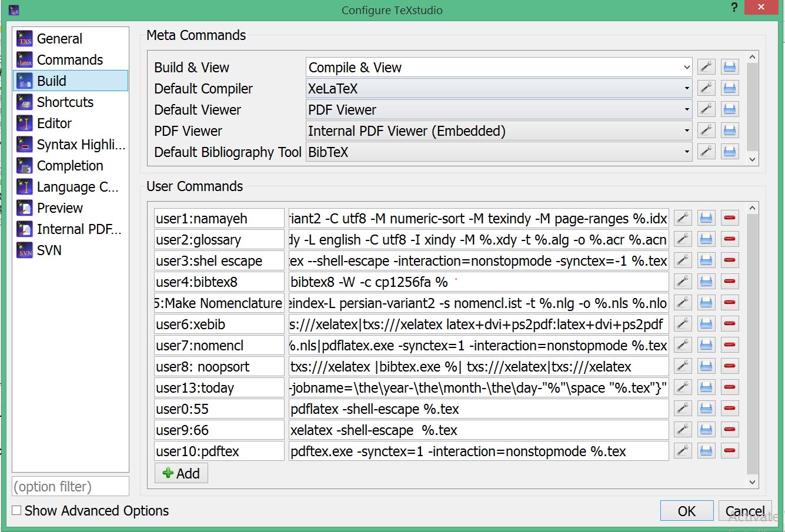The image size is (785, 532).
Task: Click the user1:namayeh name field
Action: [219, 218]
